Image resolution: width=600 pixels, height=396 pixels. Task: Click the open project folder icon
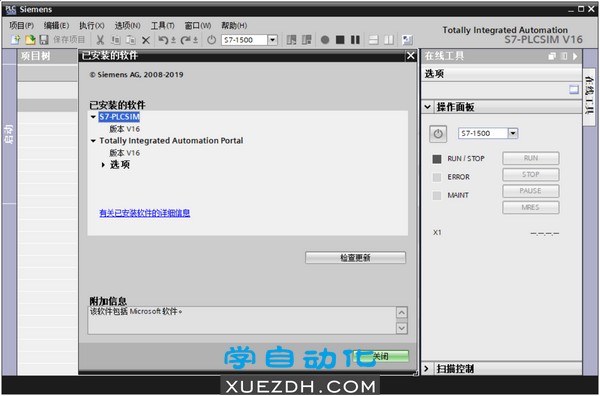coord(30,39)
